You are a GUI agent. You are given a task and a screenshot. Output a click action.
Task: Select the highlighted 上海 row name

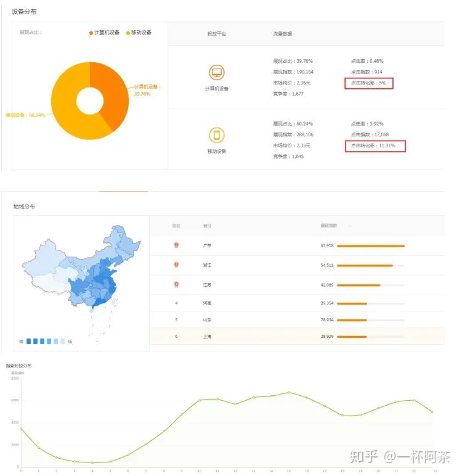pyautogui.click(x=207, y=337)
